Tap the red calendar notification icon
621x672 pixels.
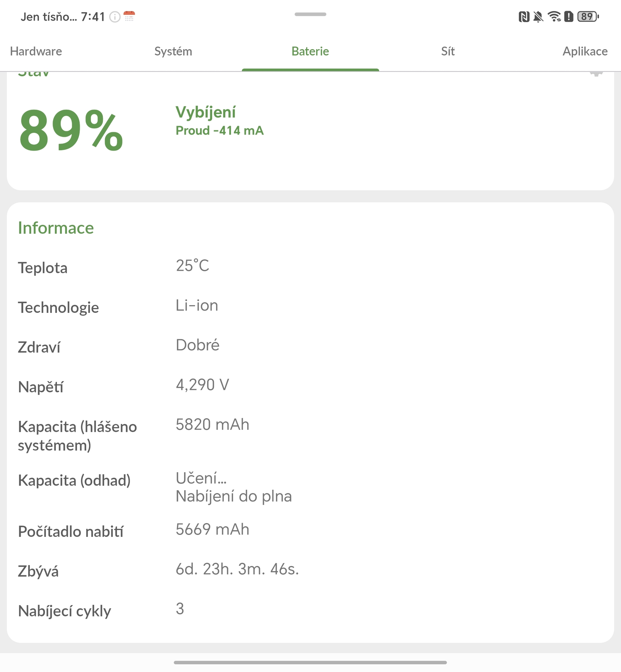coord(129,16)
